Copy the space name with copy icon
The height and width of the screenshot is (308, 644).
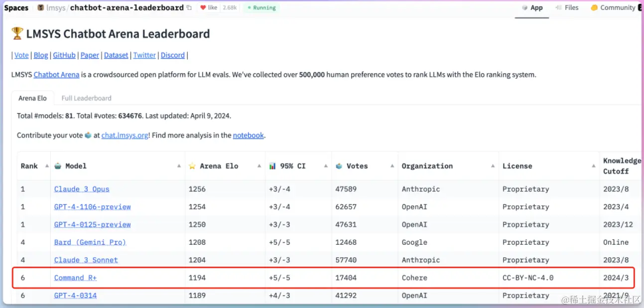(189, 8)
